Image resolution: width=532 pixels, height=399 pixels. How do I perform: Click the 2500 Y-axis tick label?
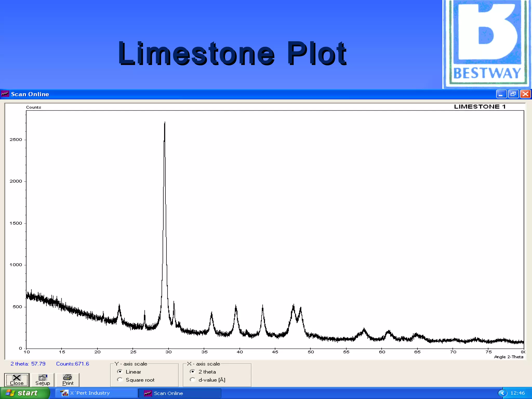(x=16, y=139)
